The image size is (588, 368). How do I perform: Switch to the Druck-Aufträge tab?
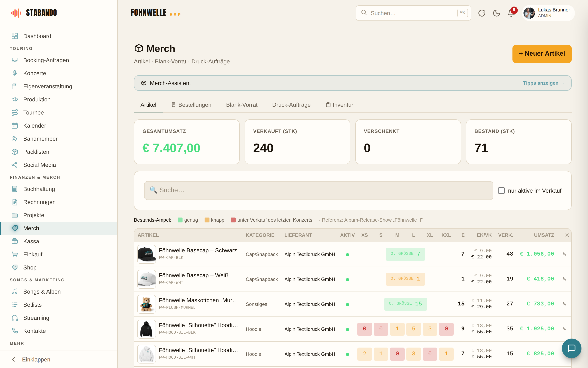(291, 105)
